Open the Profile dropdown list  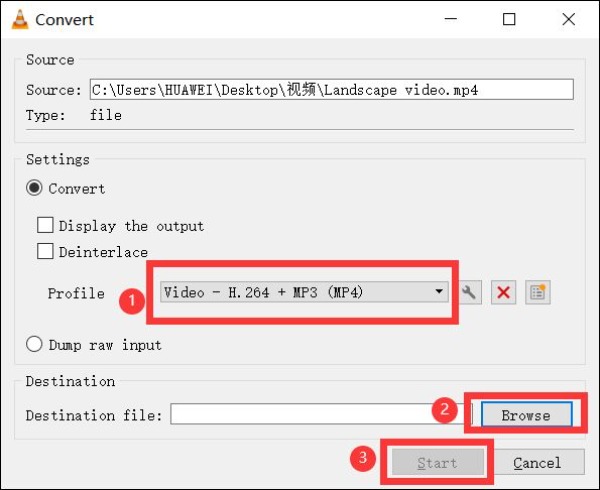tap(304, 292)
